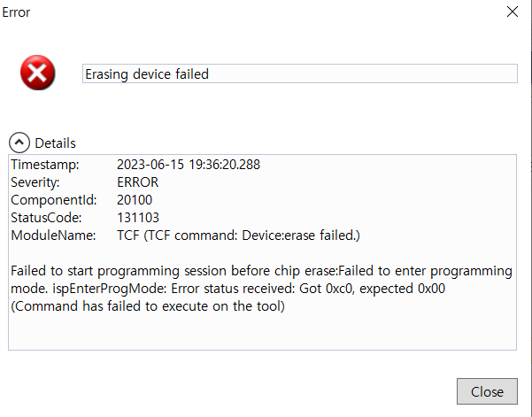This screenshot has height=417, width=532.
Task: Click the StatusCode field label
Action: click(46, 217)
